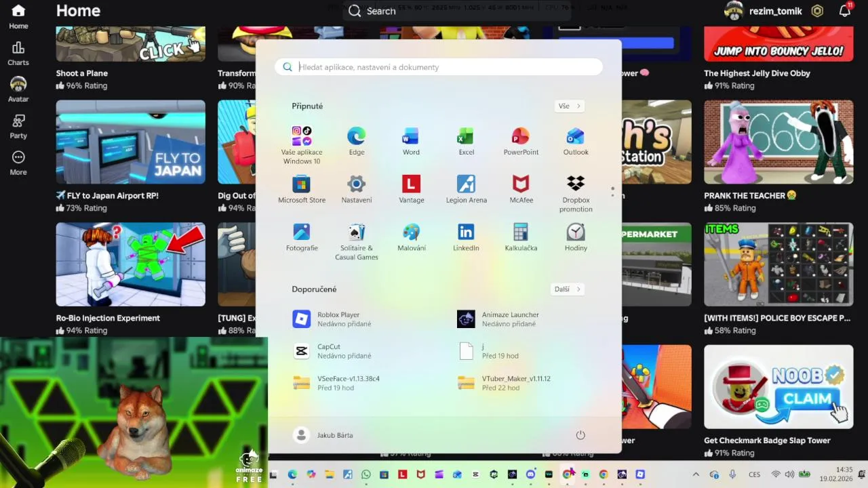
Task: Open Get Checkmark Badge Slap Tower
Action: click(x=778, y=387)
